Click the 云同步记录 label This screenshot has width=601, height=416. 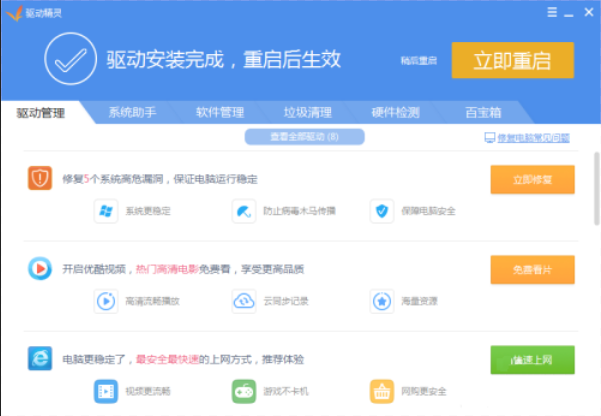[286, 301]
